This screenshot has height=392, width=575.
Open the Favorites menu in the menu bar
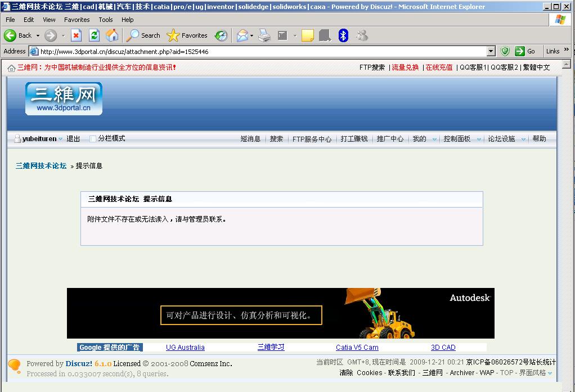[77, 20]
